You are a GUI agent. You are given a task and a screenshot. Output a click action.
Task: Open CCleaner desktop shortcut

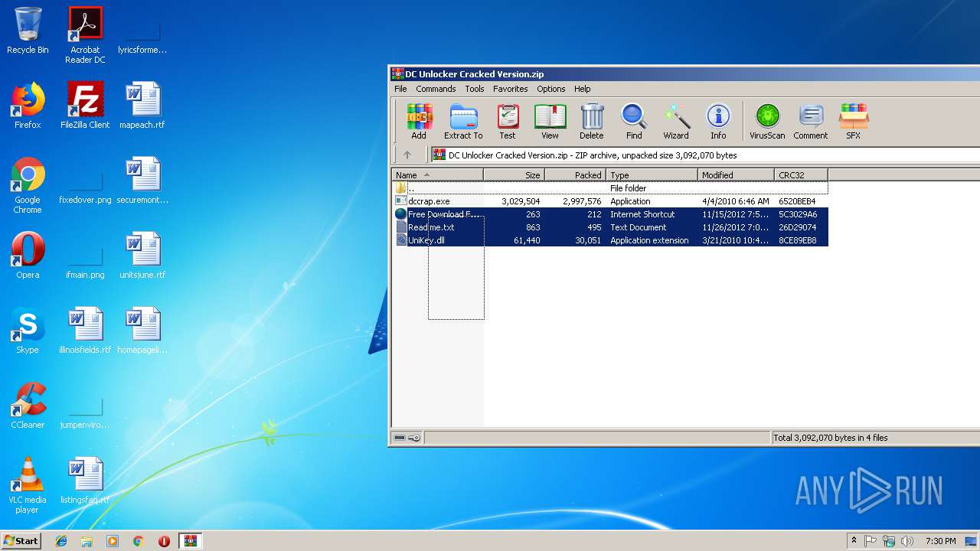click(28, 406)
